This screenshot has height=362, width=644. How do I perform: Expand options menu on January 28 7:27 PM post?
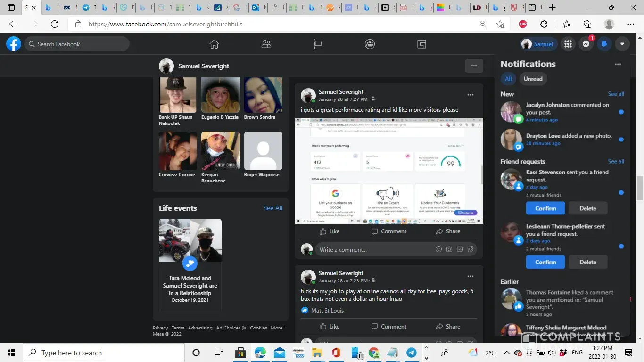(470, 95)
